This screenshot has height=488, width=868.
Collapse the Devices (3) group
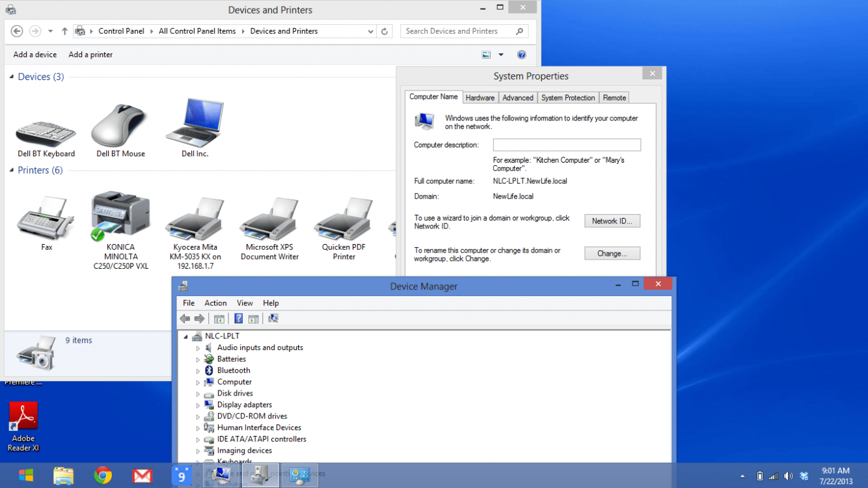coord(12,77)
